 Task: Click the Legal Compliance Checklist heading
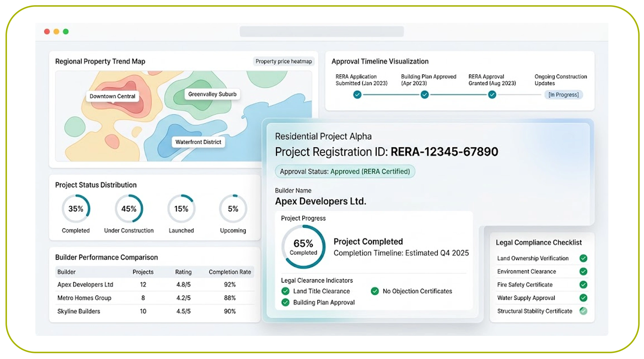pos(539,242)
